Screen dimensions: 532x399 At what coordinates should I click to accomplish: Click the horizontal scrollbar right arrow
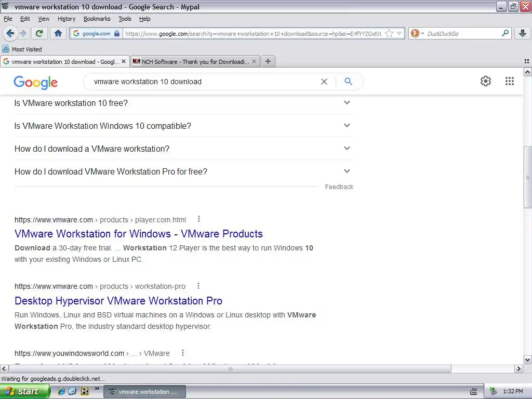click(518, 368)
